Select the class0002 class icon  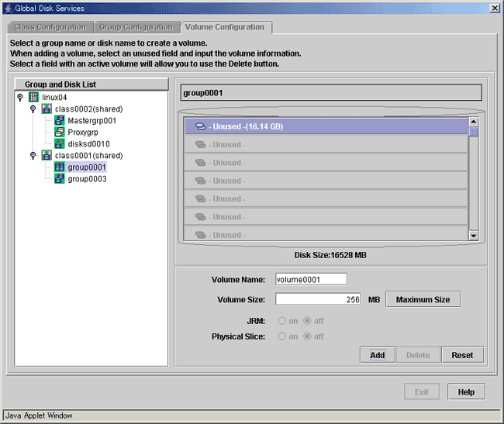tap(47, 109)
